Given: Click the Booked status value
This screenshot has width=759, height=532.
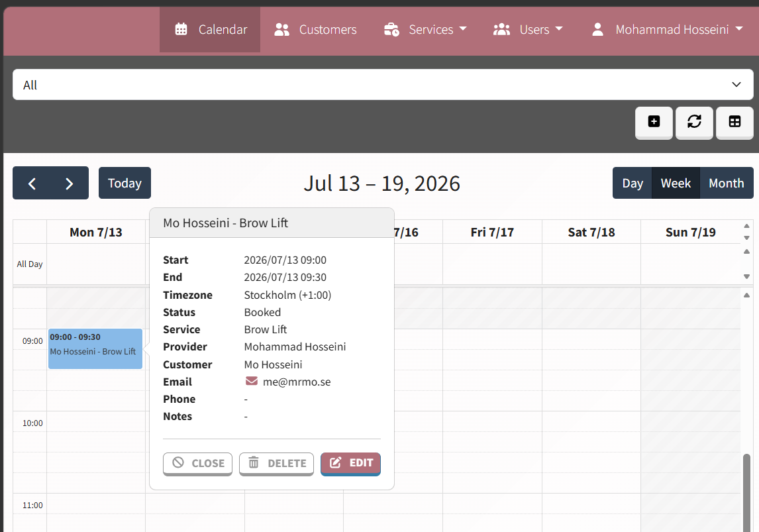Looking at the screenshot, I should pos(262,312).
